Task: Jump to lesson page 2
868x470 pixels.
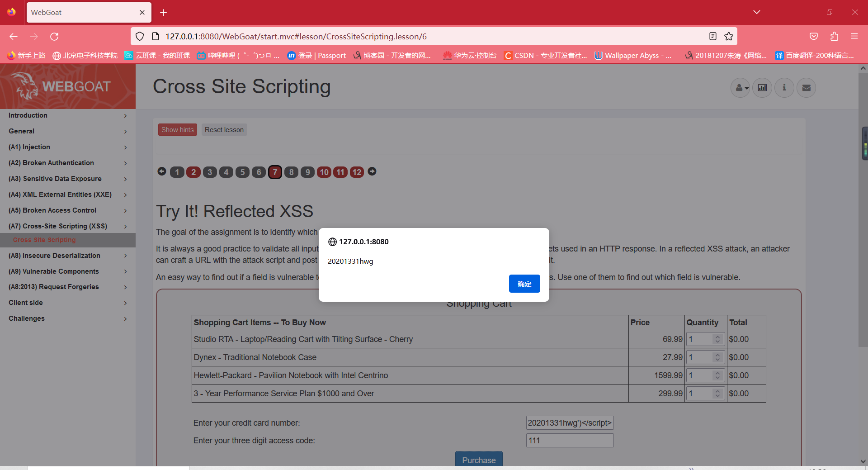Action: tap(193, 172)
